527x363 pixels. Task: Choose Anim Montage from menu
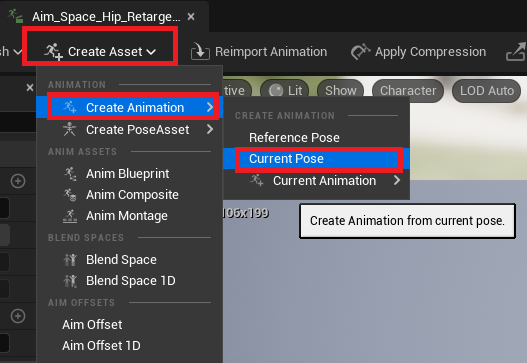coord(129,215)
